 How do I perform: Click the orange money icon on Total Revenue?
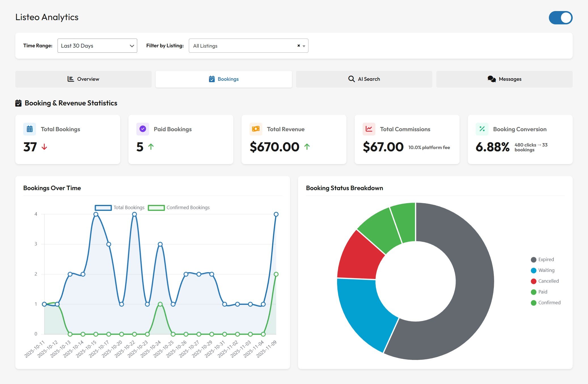[255, 129]
